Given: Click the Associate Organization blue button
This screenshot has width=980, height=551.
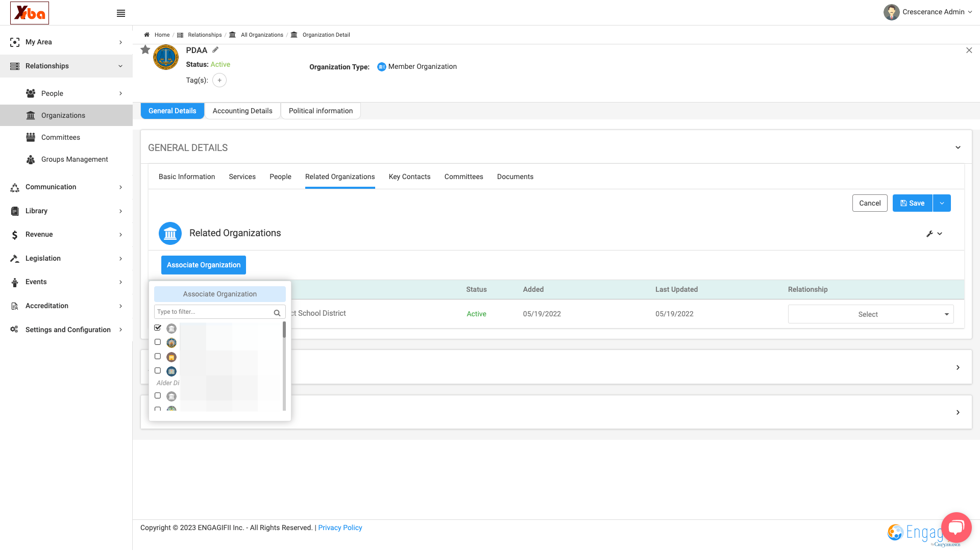Looking at the screenshot, I should (x=204, y=265).
